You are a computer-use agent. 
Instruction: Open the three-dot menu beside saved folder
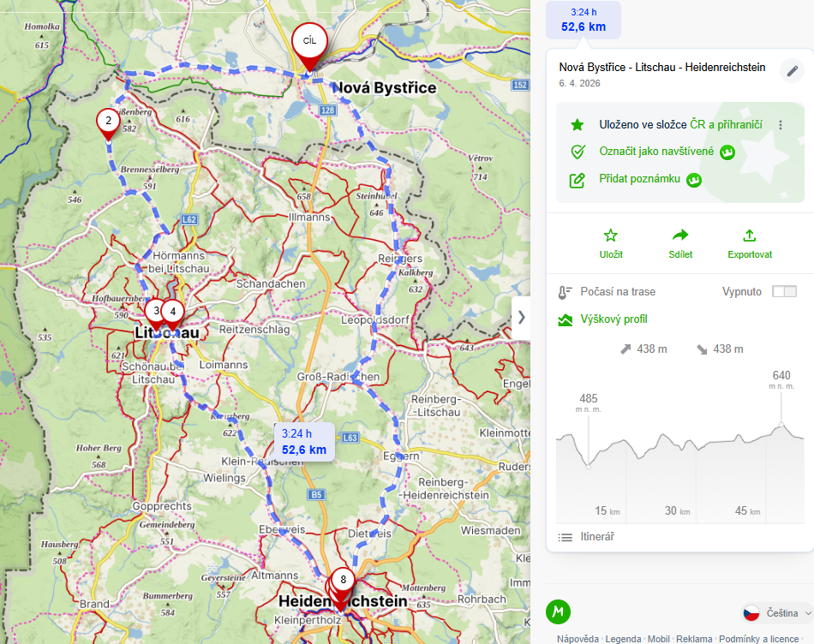click(x=781, y=125)
